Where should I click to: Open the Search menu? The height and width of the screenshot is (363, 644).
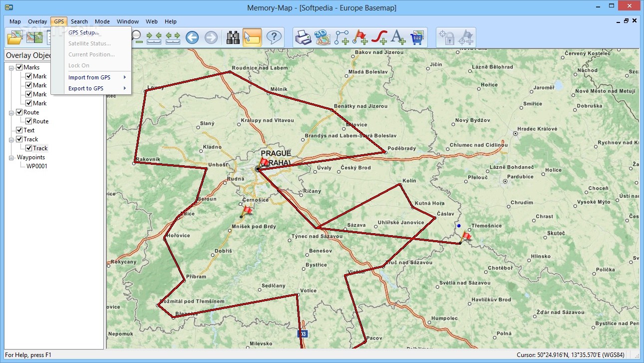coord(79,21)
